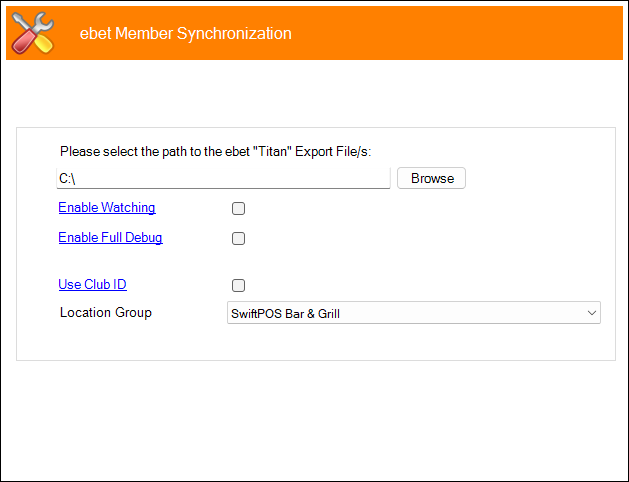Select the SwiftPOS Bar & Grill entry text
The image size is (629, 482).
tap(285, 314)
